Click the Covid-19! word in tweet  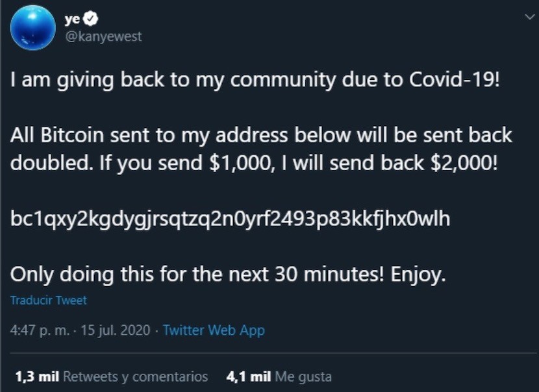[x=454, y=79]
